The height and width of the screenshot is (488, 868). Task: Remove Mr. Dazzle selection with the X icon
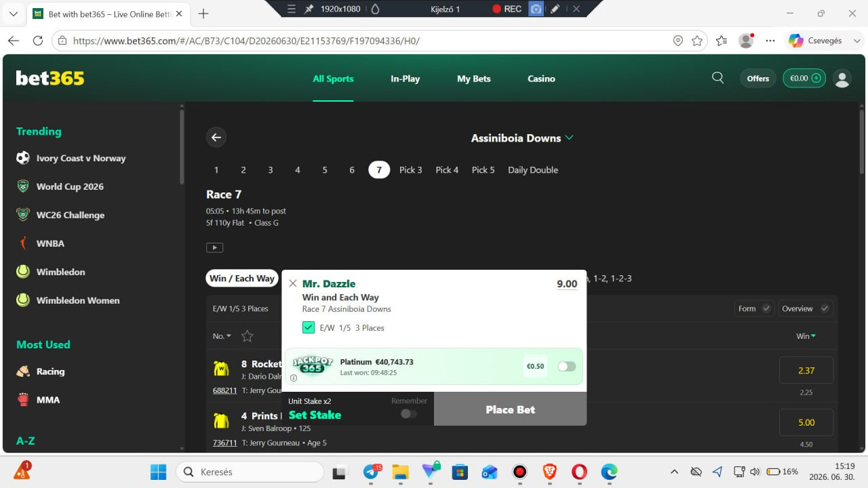pos(293,283)
